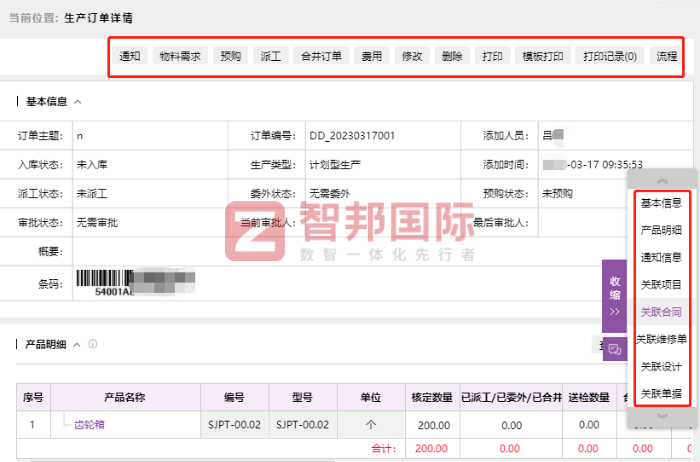Jump to 产品明细 in side navigation
The width and height of the screenshot is (700, 462).
pyautogui.click(x=661, y=230)
